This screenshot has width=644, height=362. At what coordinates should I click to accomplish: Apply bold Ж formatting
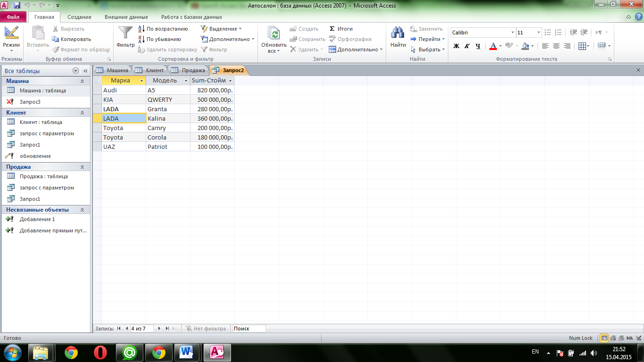456,46
